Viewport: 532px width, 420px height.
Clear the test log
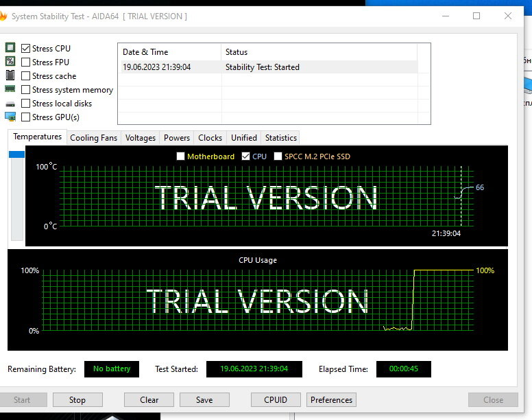149,400
